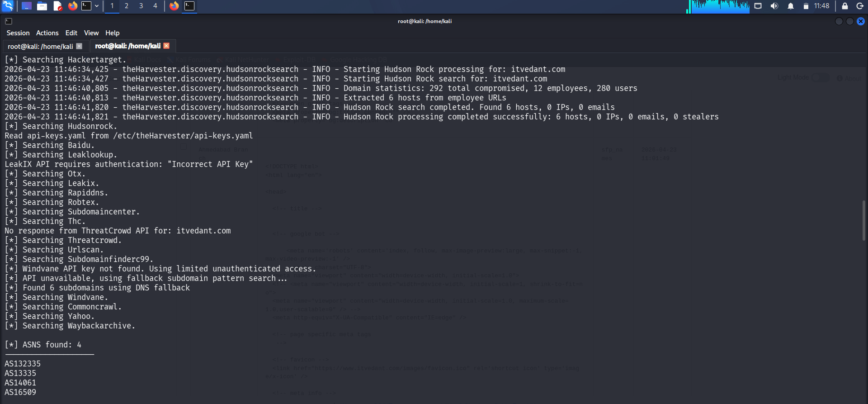The image size is (868, 404).
Task: Open the notifications bell icon
Action: (x=791, y=6)
